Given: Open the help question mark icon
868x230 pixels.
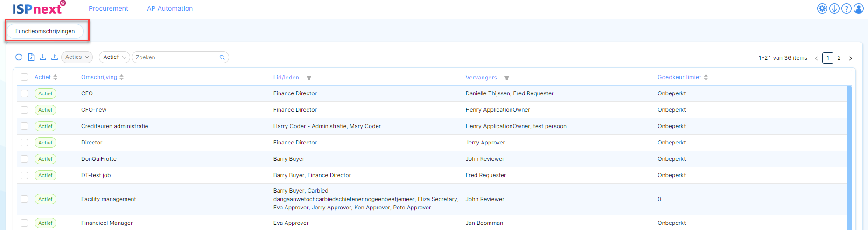Looking at the screenshot, I should pyautogui.click(x=847, y=8).
